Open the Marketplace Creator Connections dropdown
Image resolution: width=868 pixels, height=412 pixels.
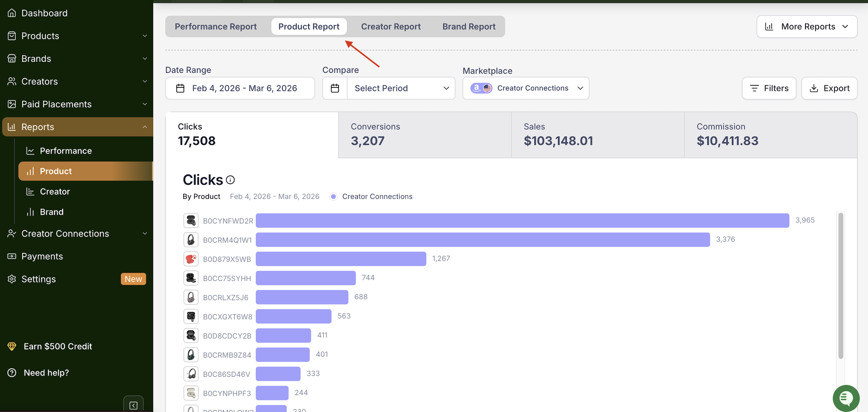pos(526,88)
